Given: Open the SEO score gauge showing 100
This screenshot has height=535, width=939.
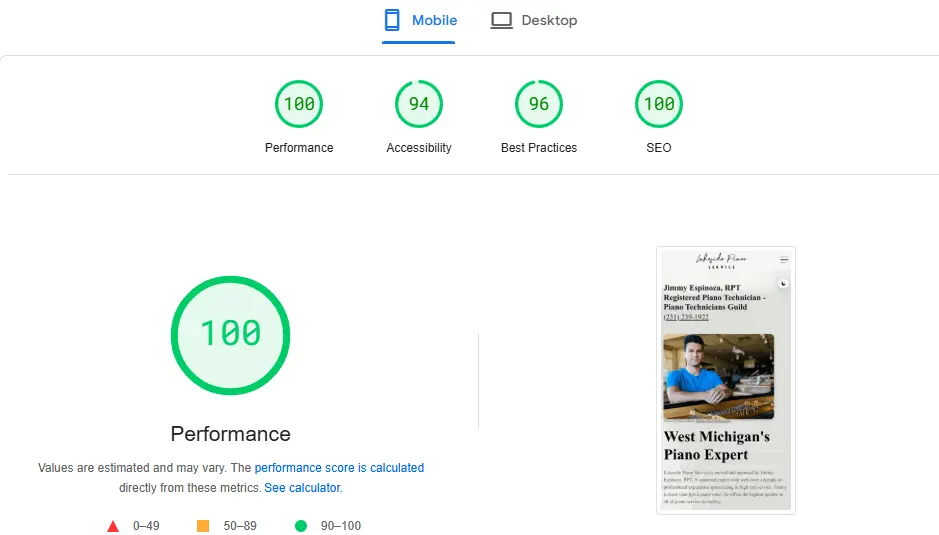Looking at the screenshot, I should (x=659, y=104).
